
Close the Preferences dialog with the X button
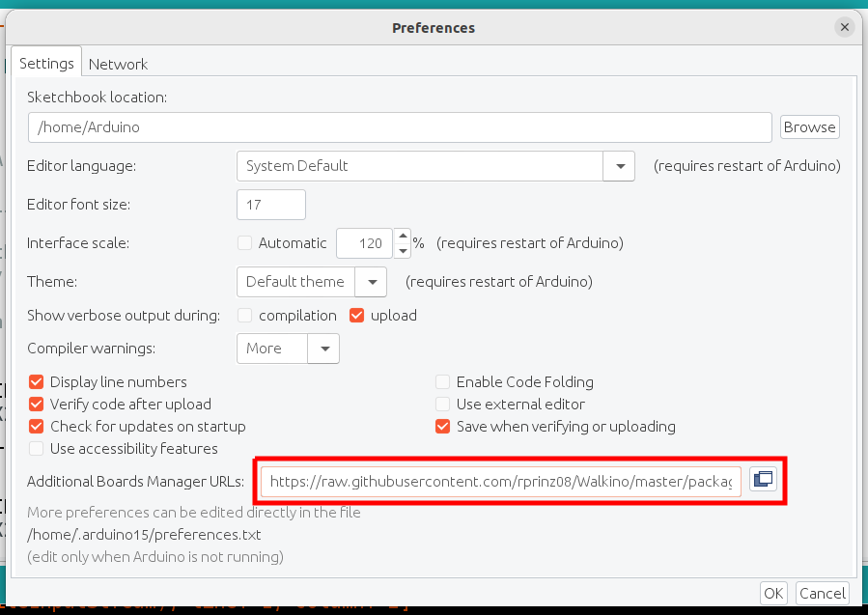click(x=844, y=27)
